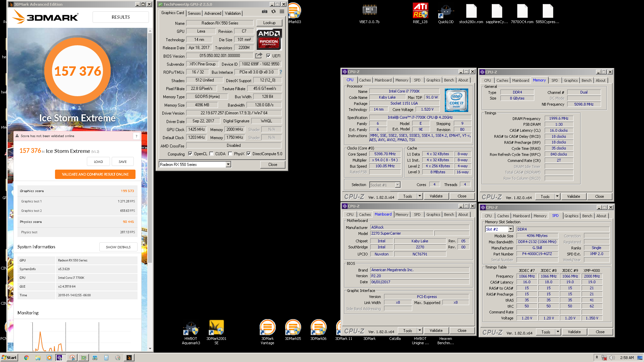Open Tools dropdown arrow in CPU-Z CPU window

coord(420,196)
